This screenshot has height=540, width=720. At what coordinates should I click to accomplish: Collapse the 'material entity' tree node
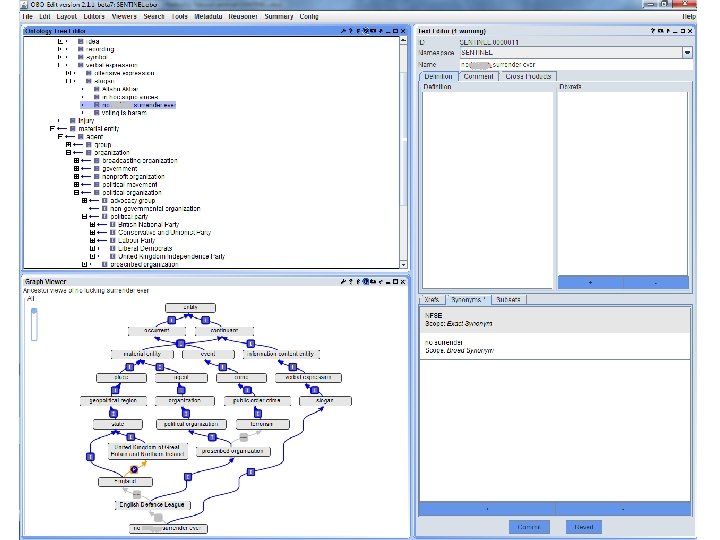click(52, 129)
